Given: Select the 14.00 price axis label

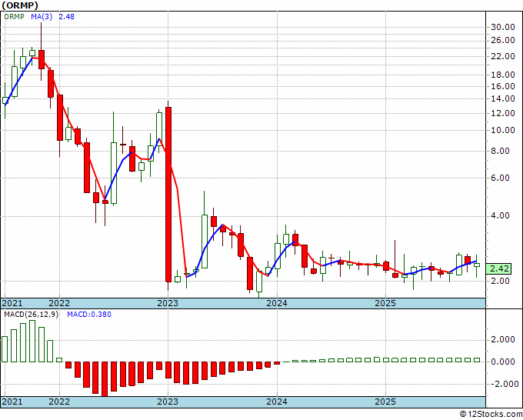Looking at the screenshot, I should coord(503,98).
